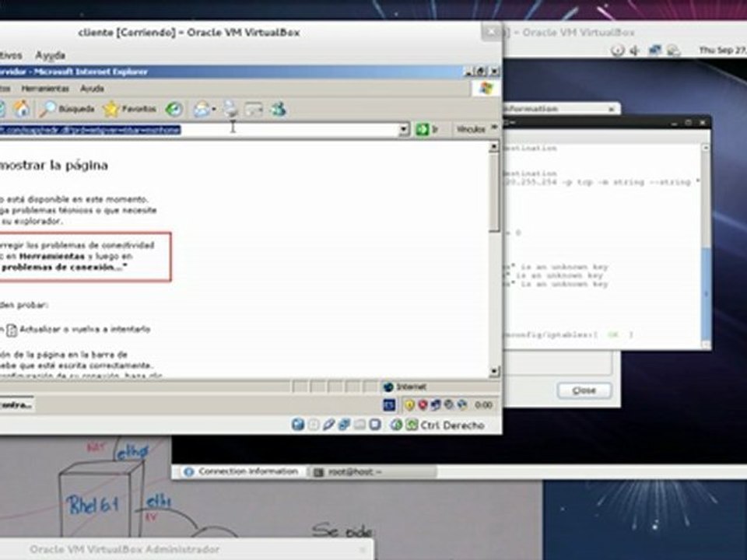Open the Herramientas menu in Internet Explorer
The image size is (747, 560).
[x=45, y=89]
